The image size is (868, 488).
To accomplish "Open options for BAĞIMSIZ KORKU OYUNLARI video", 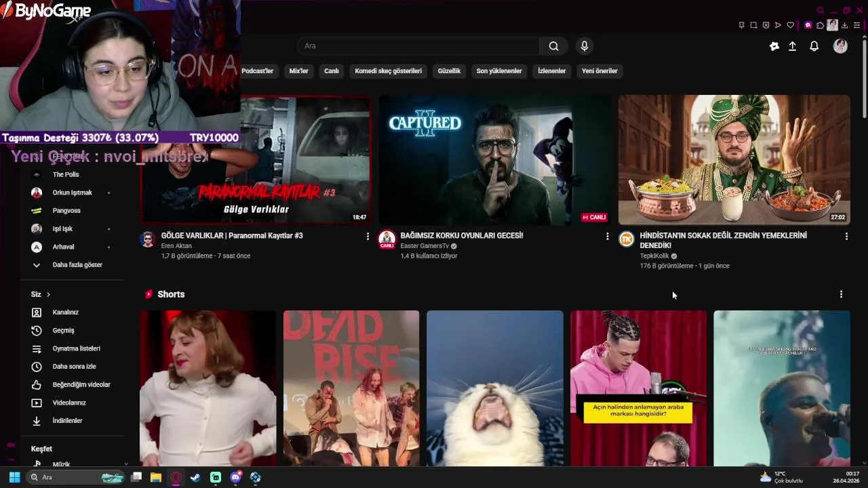I will click(607, 236).
